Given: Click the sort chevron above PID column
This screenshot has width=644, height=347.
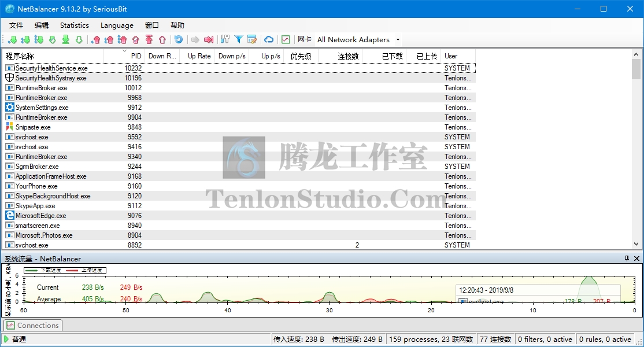Looking at the screenshot, I should point(124,51).
